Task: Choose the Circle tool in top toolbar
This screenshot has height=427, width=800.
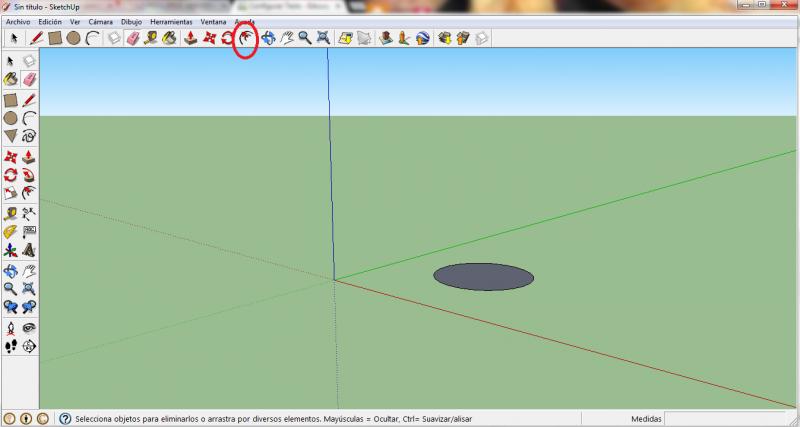Action: point(73,38)
